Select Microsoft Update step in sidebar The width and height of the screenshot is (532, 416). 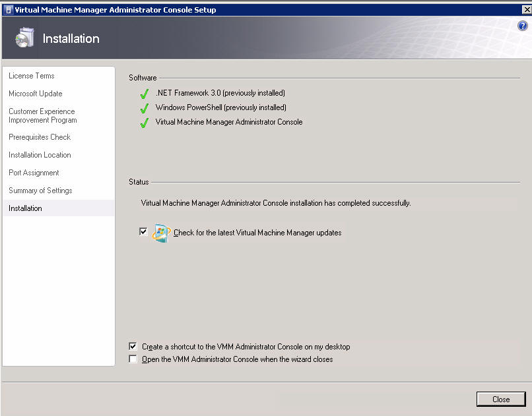pyautogui.click(x=36, y=94)
